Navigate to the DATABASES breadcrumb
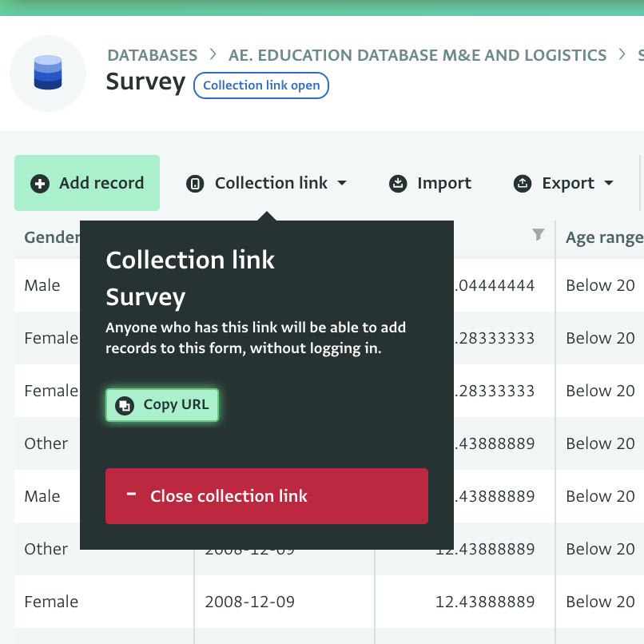The width and height of the screenshot is (644, 644). point(152,55)
